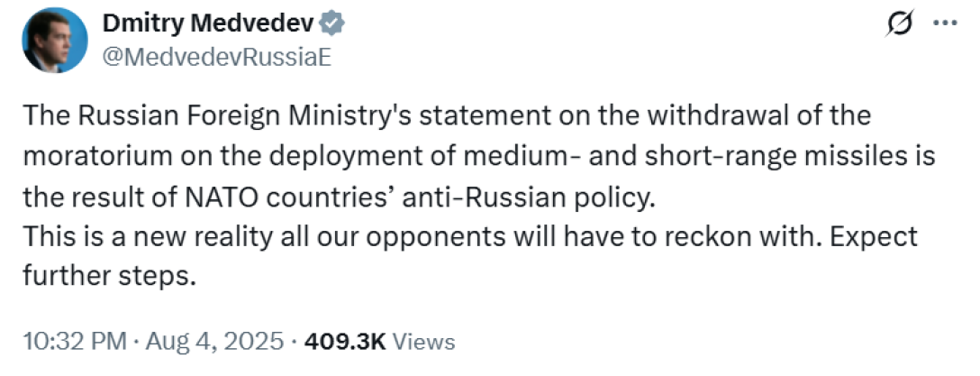The width and height of the screenshot is (980, 376).
Task: Open the Grok explain-post icon
Action: [898, 25]
